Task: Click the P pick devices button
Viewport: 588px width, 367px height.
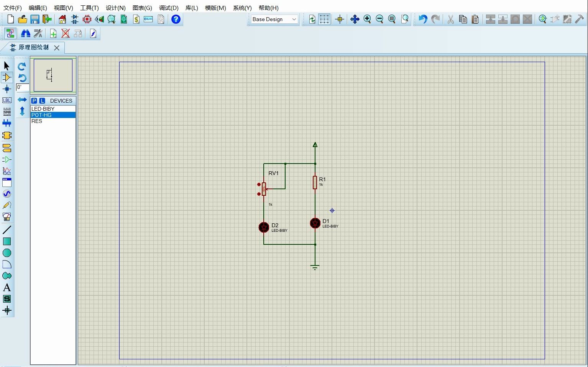Action: point(34,101)
